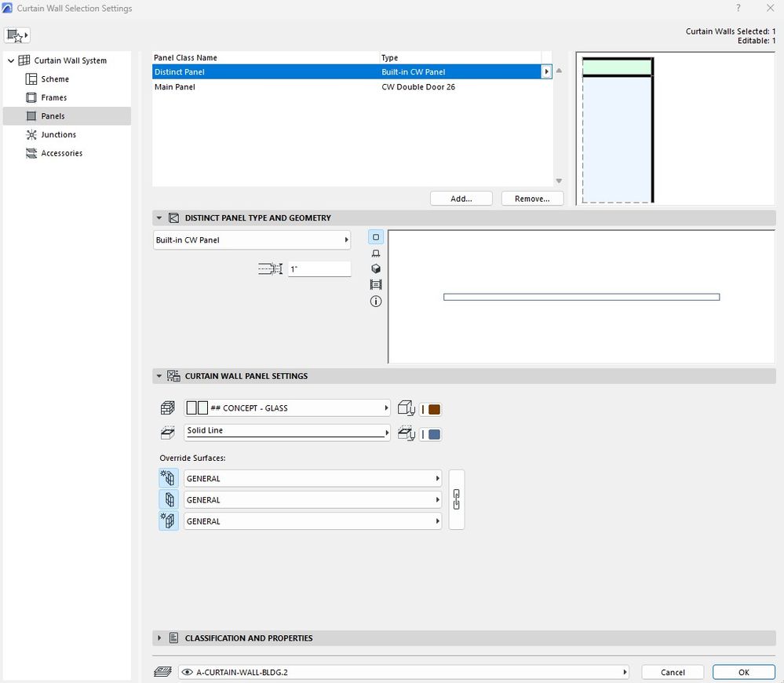This screenshot has height=683, width=784.
Task: Switch to front elevation preview view
Action: click(x=376, y=253)
